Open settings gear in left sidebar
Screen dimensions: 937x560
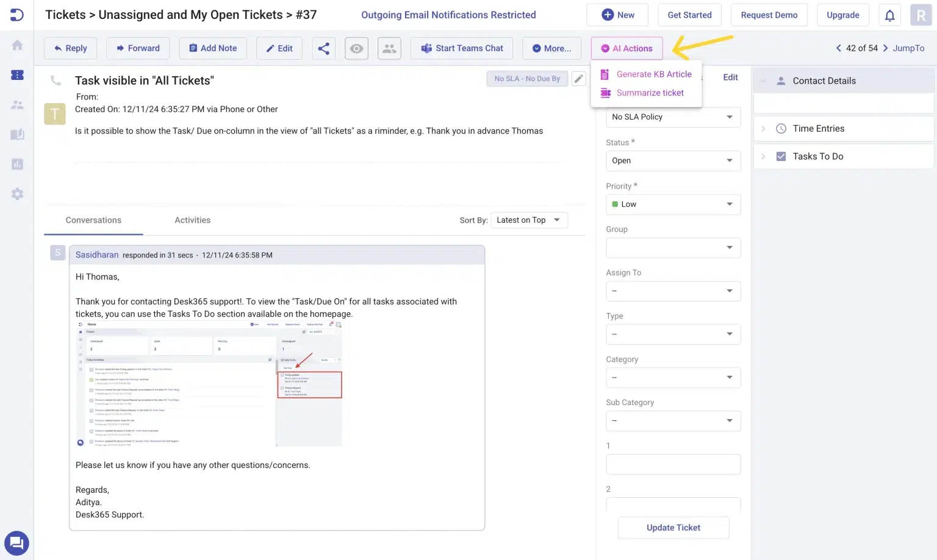pyautogui.click(x=17, y=194)
